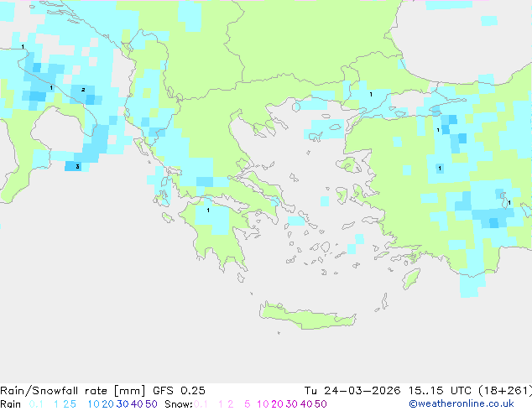Screen dimensions: 532x411
Task: Select the Snow legend value 5
Action: point(248,404)
